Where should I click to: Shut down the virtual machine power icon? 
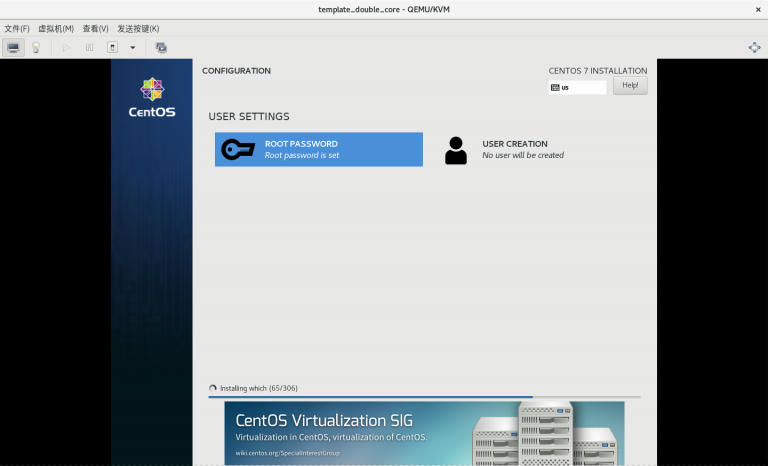pos(113,48)
